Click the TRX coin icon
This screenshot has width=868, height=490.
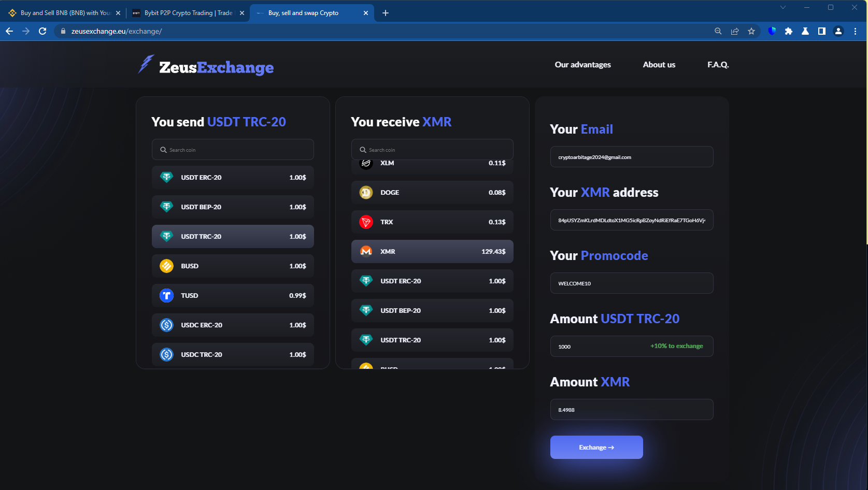366,222
